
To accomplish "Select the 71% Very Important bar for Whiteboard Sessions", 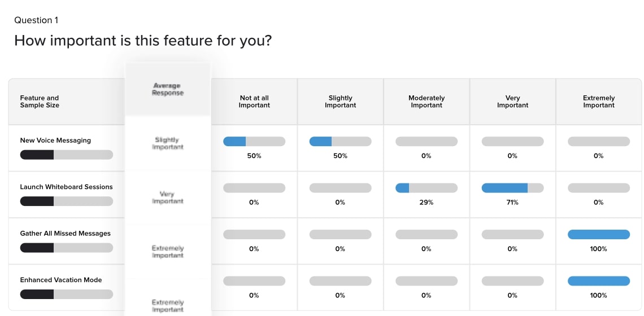I will pyautogui.click(x=512, y=188).
